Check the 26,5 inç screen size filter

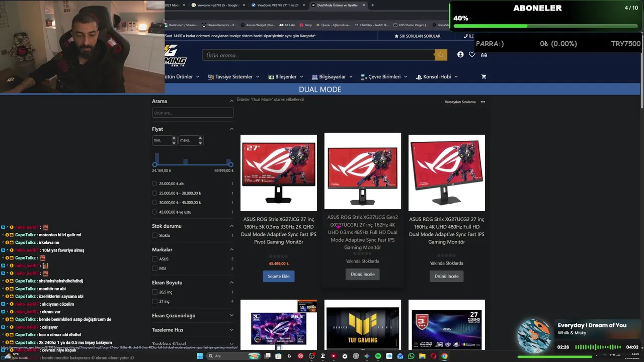pyautogui.click(x=155, y=292)
